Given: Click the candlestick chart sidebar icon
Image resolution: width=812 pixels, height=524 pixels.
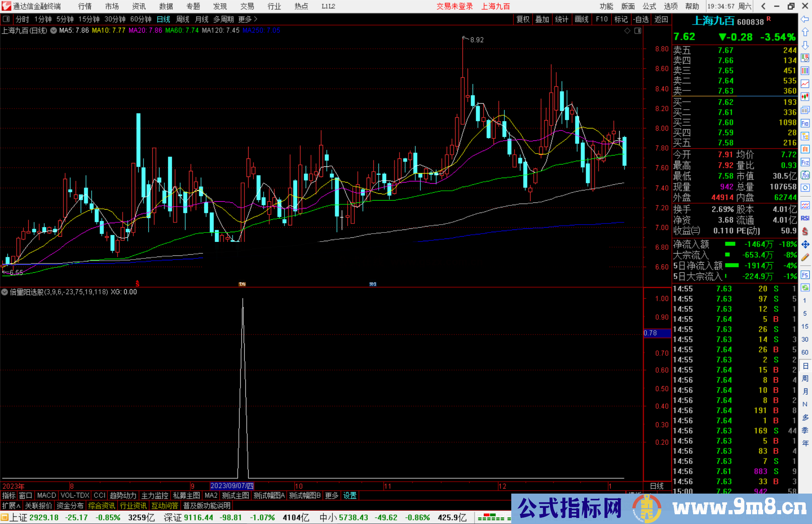Looking at the screenshot, I should (x=805, y=97).
